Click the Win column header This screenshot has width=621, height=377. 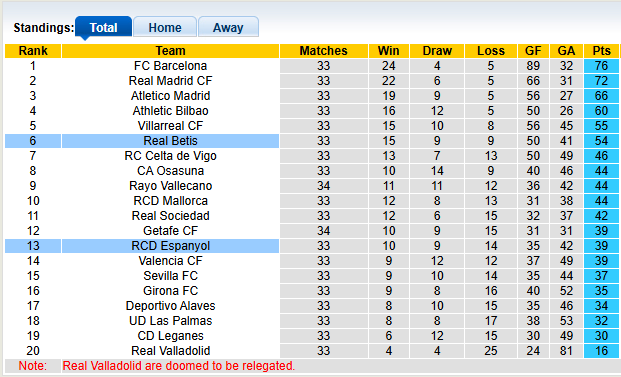click(x=389, y=51)
